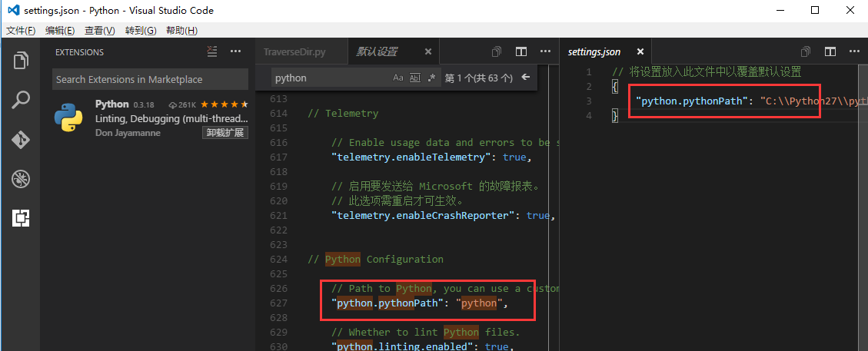Open the Explorer view in activity bar
The width and height of the screenshot is (868, 351).
pyautogui.click(x=21, y=60)
